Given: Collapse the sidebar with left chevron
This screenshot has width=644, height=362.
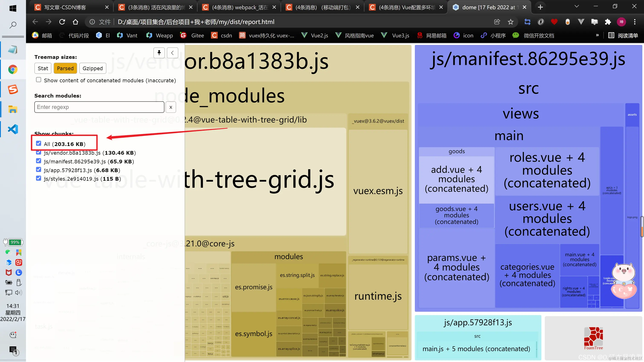Looking at the screenshot, I should [172, 53].
